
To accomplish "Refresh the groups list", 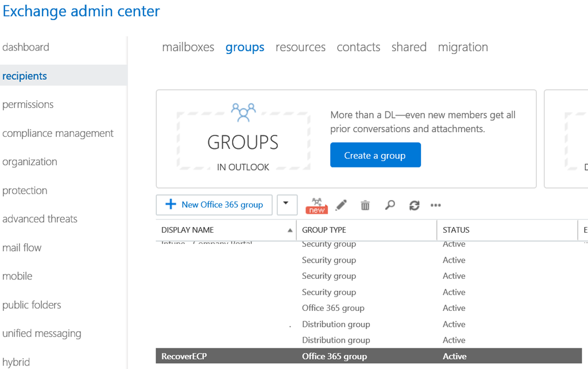I will (x=414, y=205).
